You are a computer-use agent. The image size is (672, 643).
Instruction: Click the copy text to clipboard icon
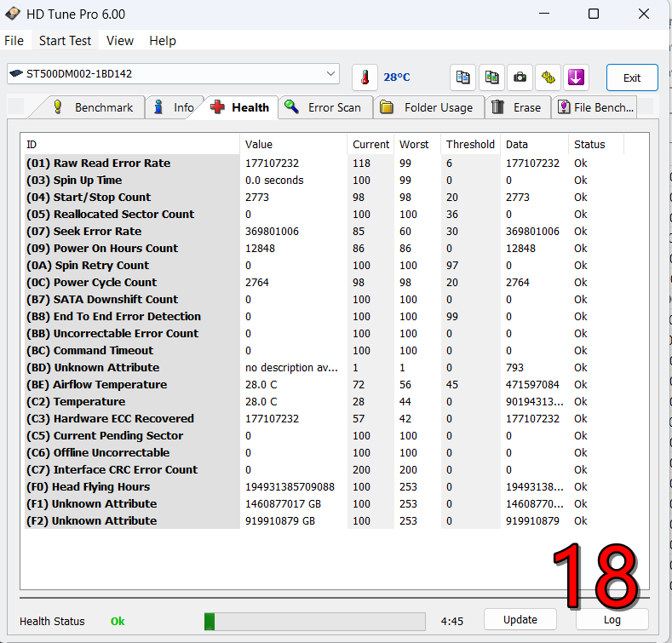(x=462, y=78)
